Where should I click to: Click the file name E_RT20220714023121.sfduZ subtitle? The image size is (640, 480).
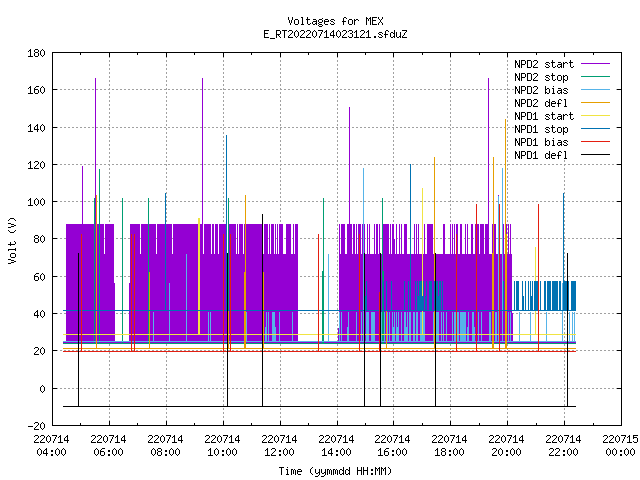(336, 34)
